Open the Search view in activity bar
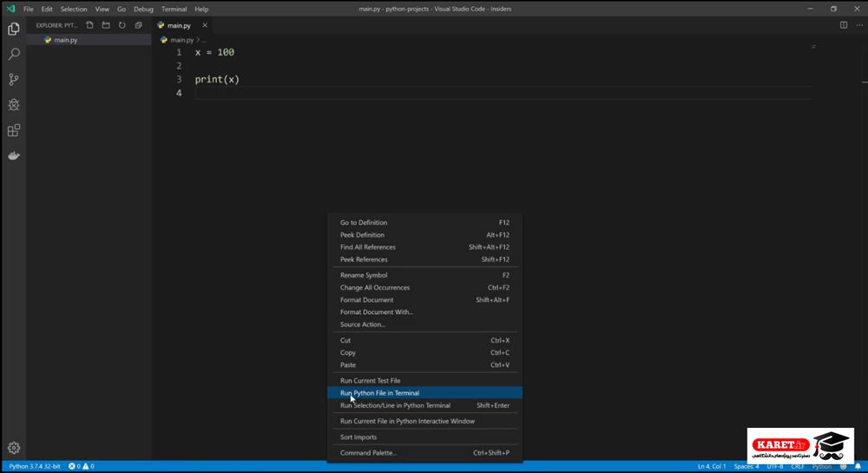The height and width of the screenshot is (473, 868). point(14,54)
